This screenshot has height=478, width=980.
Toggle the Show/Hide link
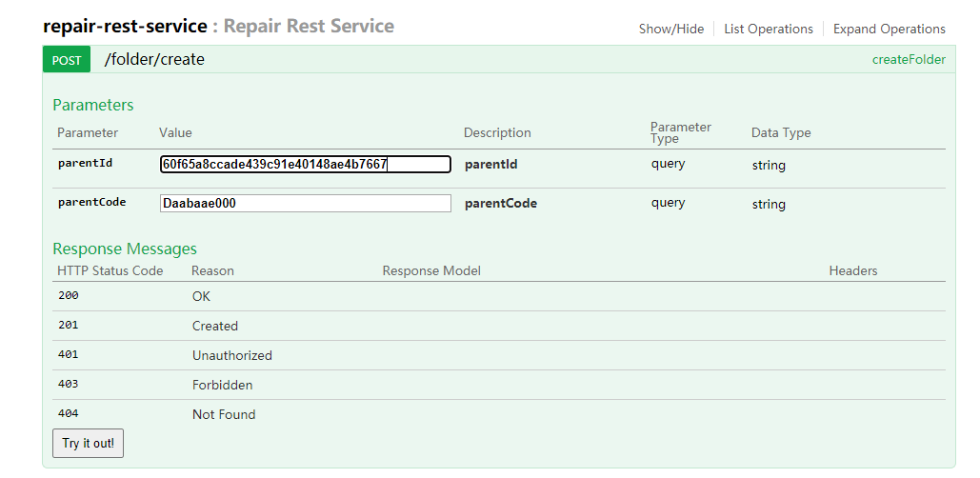point(671,29)
